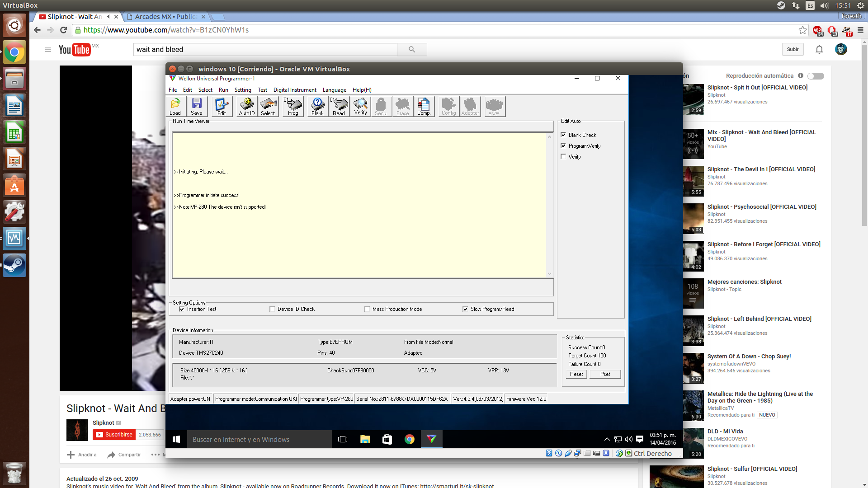The width and height of the screenshot is (868, 488).
Task: Open the Chrome hamburger menu
Action: [860, 30]
